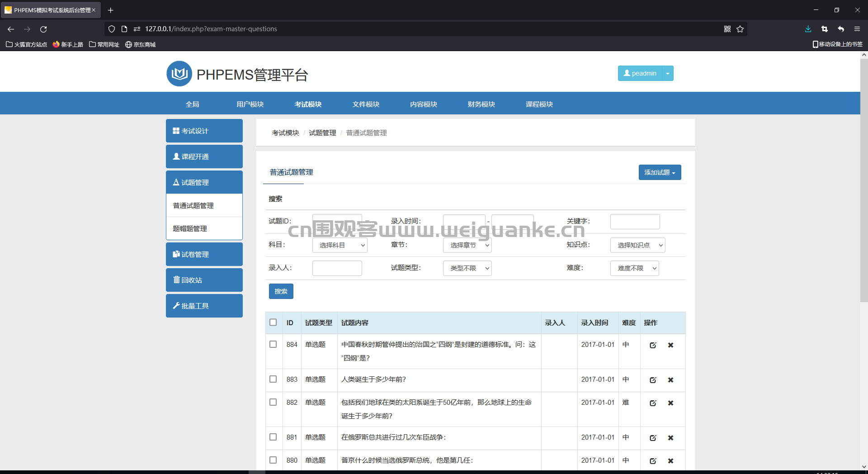The height and width of the screenshot is (474, 868).
Task: Check the box for question 881
Action: click(x=273, y=437)
